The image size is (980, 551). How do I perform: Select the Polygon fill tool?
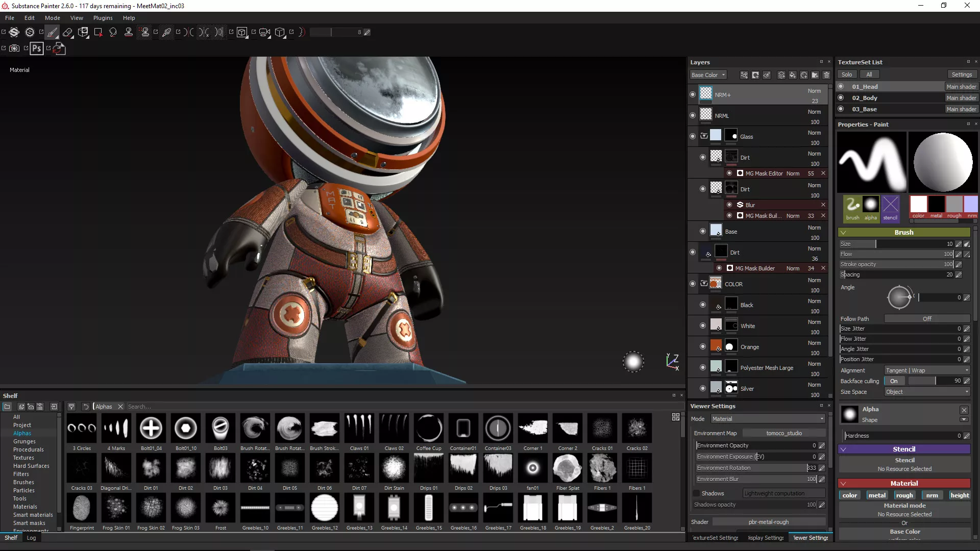(98, 32)
